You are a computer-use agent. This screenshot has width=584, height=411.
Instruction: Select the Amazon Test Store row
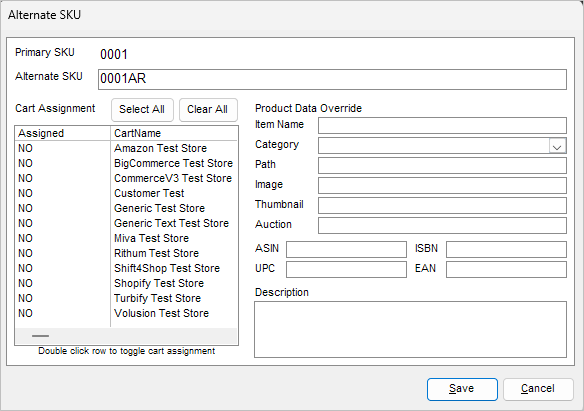click(126, 148)
